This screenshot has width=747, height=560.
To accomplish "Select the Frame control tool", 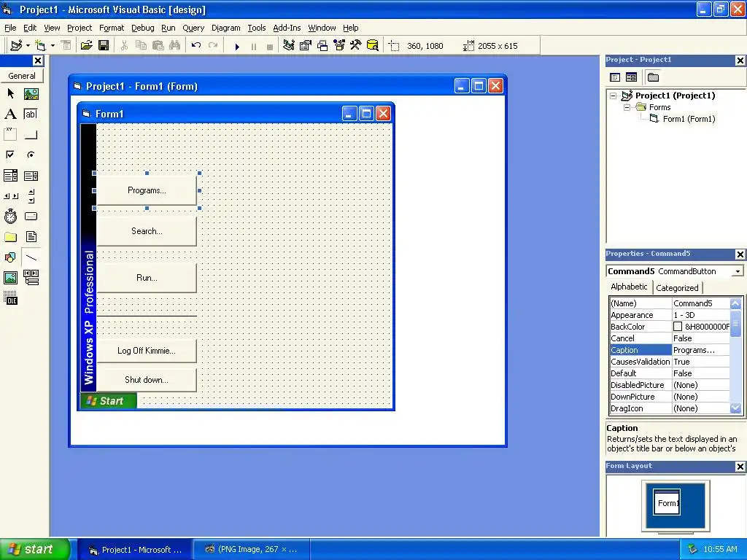I will point(10,135).
